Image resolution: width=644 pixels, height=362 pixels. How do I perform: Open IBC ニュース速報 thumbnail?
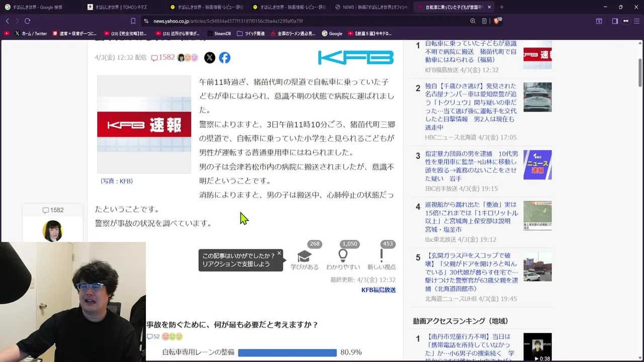point(537,165)
